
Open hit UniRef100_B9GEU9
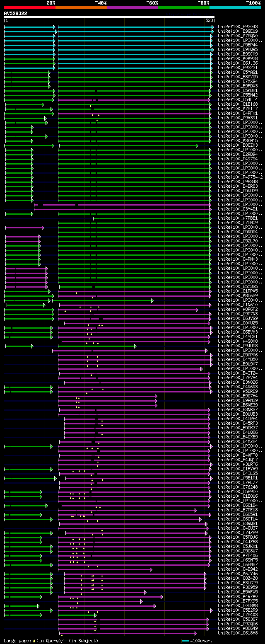point(238,31)
